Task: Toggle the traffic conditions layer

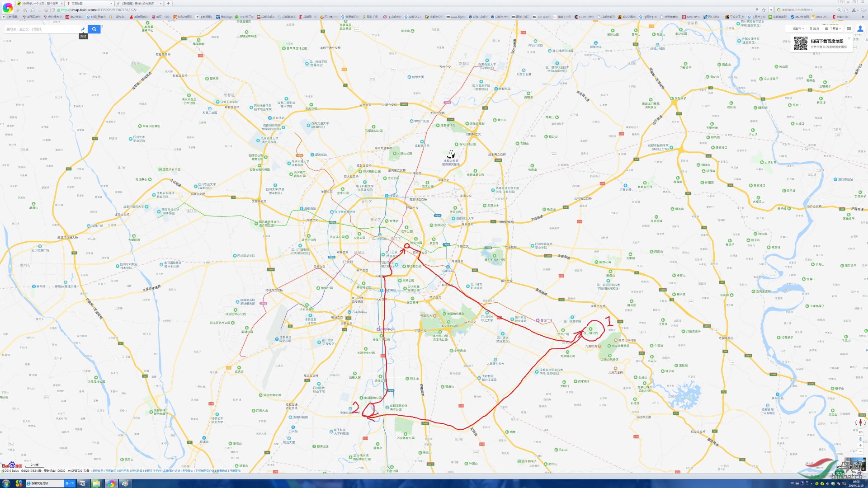Action: click(x=814, y=29)
